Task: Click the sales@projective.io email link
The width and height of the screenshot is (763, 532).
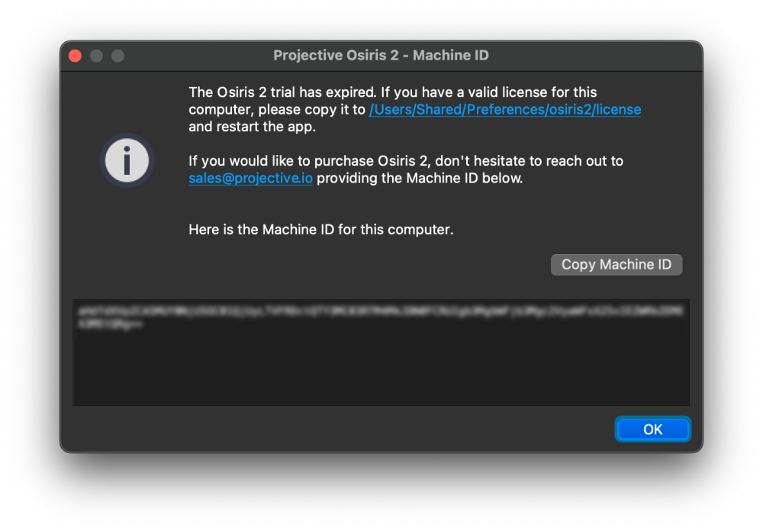Action: coord(250,179)
